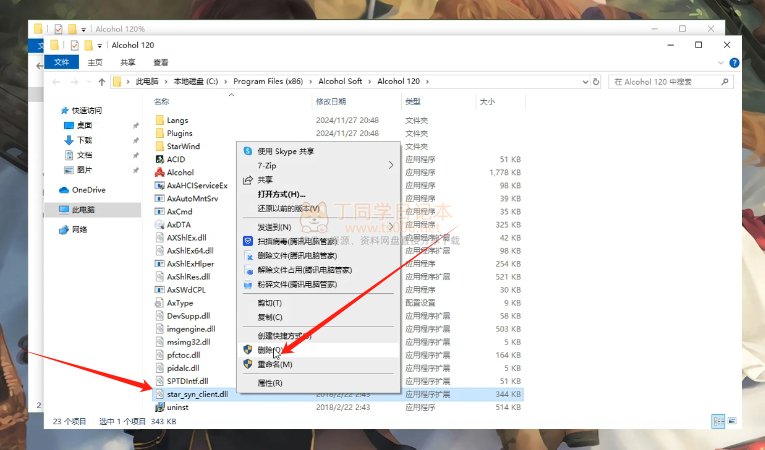Image resolution: width=765 pixels, height=450 pixels.
Task: Open address bar history dropdown
Action: click(x=585, y=82)
